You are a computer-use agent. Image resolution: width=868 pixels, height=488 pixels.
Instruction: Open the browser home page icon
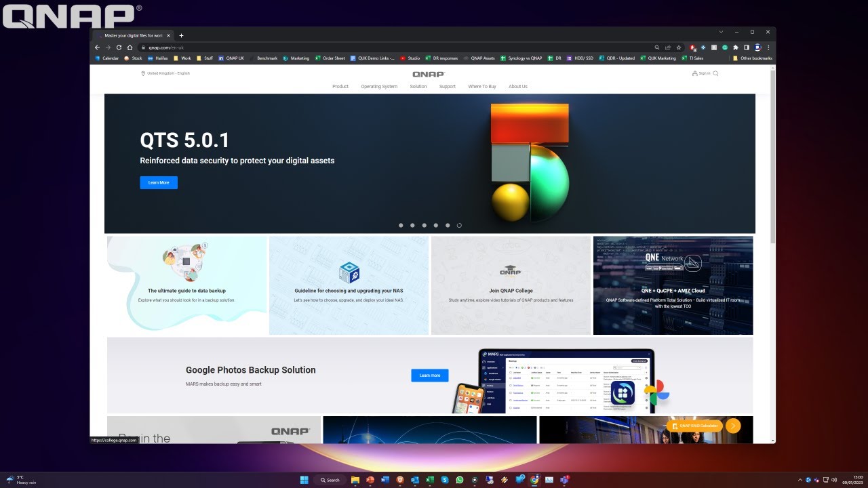click(x=130, y=47)
